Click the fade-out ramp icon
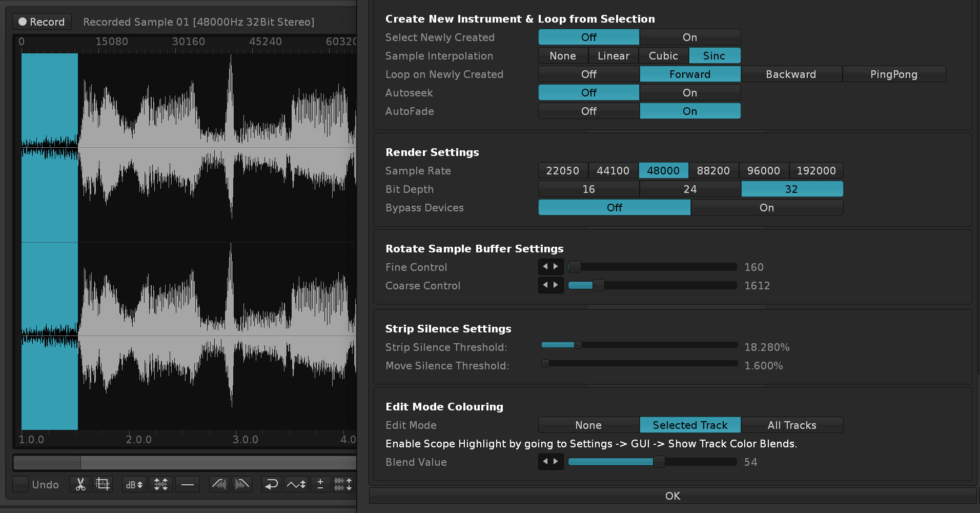Viewport: 980px width, 513px height. pos(242,484)
